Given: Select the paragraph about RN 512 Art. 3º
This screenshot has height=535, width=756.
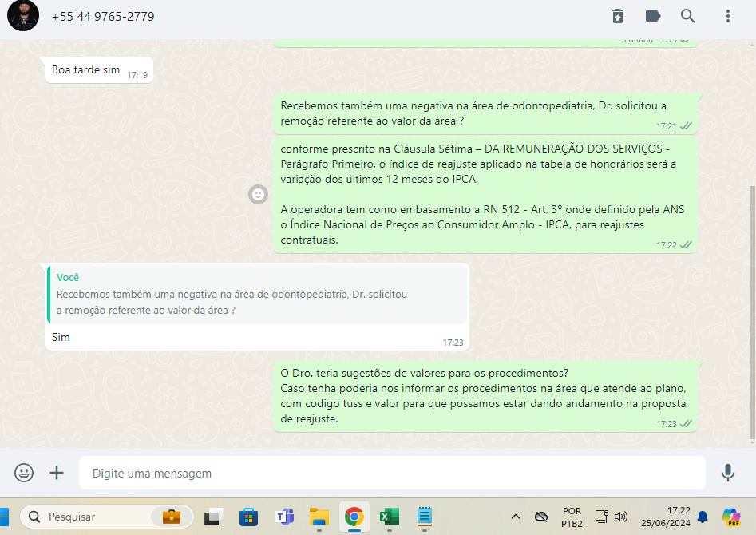Looking at the screenshot, I should (x=482, y=224).
